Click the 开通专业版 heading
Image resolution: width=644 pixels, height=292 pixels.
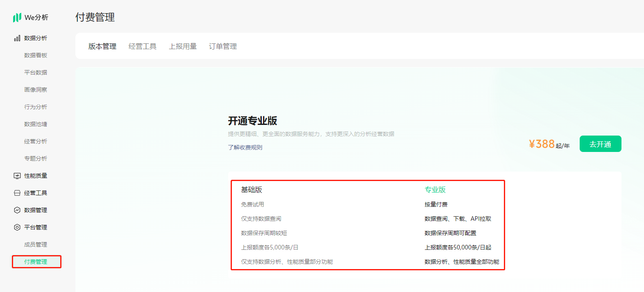252,121
